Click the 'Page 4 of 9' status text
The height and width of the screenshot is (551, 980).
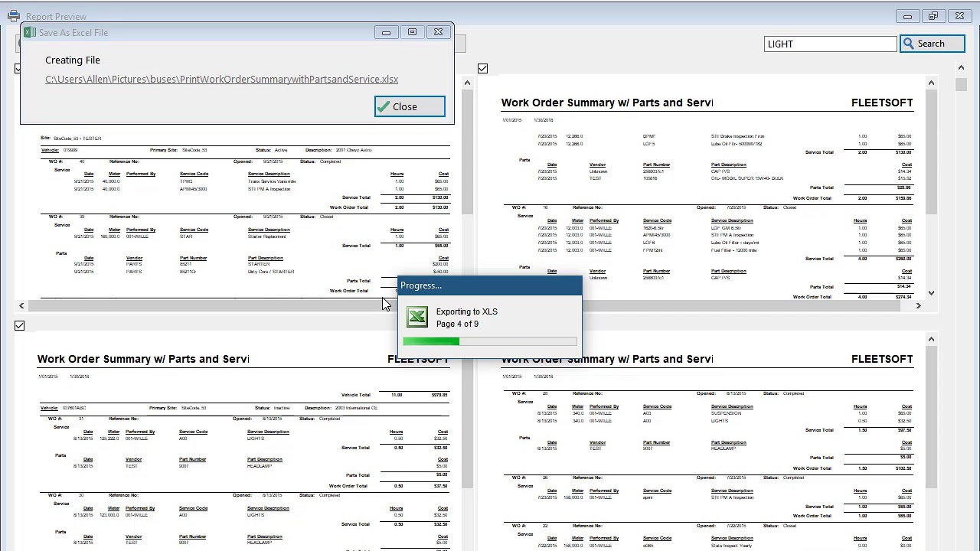point(457,324)
